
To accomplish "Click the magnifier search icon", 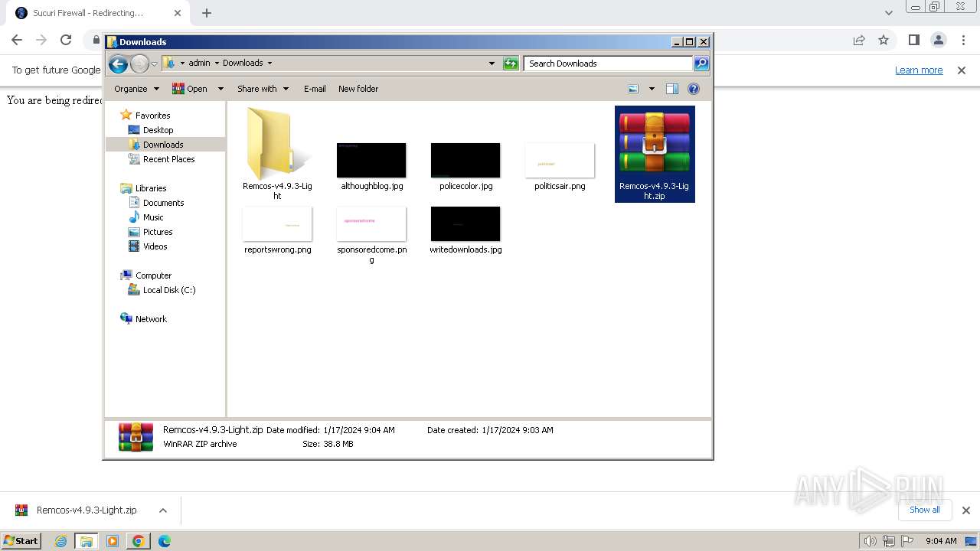I will pyautogui.click(x=701, y=64).
